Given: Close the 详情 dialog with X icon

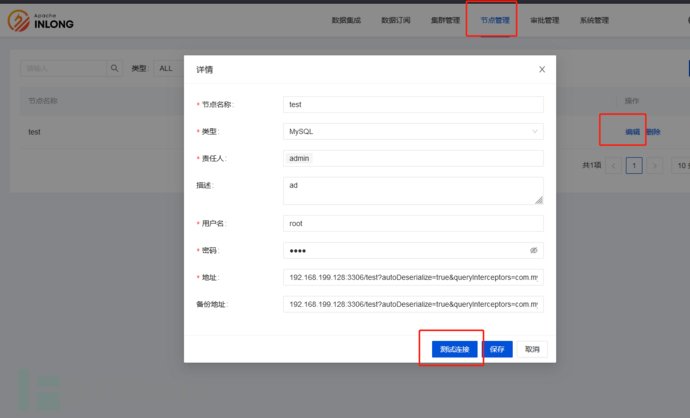Looking at the screenshot, I should tap(542, 70).
